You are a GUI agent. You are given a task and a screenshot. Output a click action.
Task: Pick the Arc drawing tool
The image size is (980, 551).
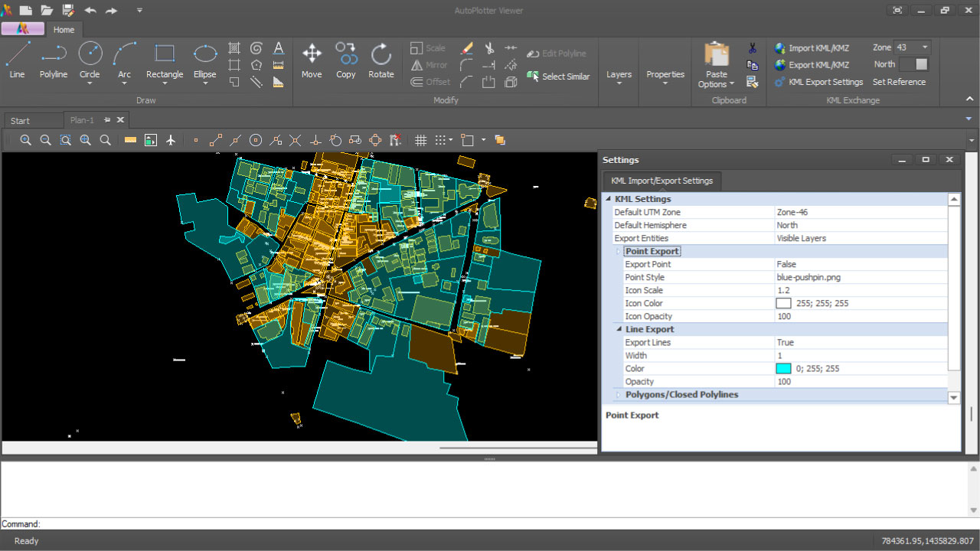coord(124,60)
